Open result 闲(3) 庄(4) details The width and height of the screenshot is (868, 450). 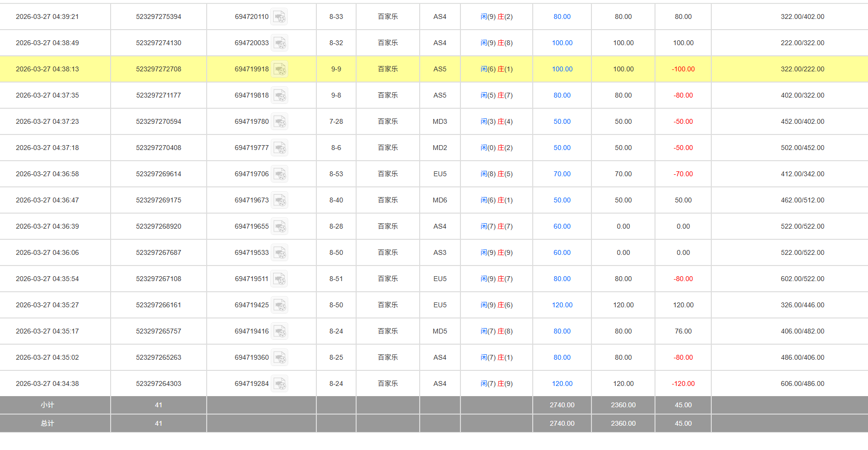496,121
